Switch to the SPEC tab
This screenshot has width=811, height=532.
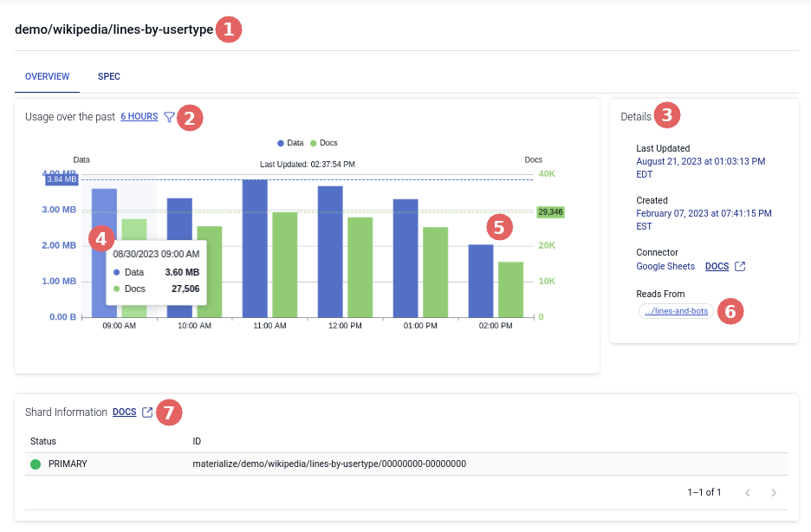coord(108,76)
